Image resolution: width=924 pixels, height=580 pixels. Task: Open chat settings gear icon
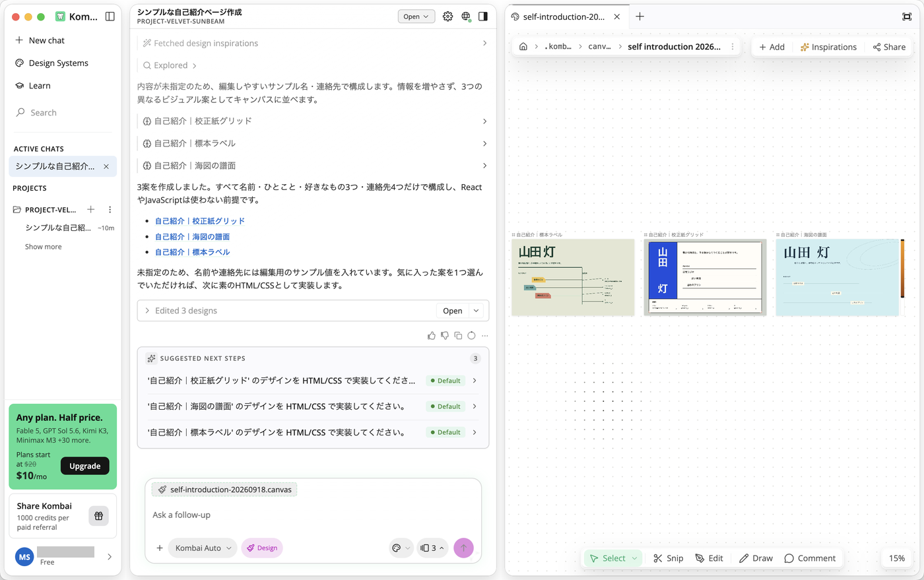(x=448, y=16)
